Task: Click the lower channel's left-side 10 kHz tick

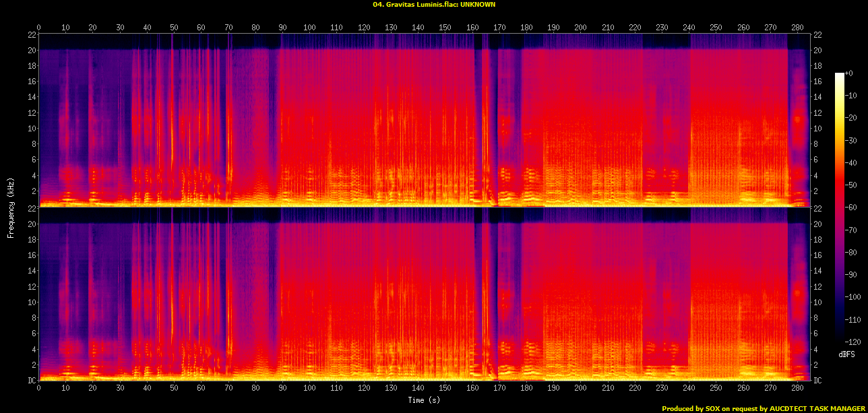Action: (x=31, y=302)
